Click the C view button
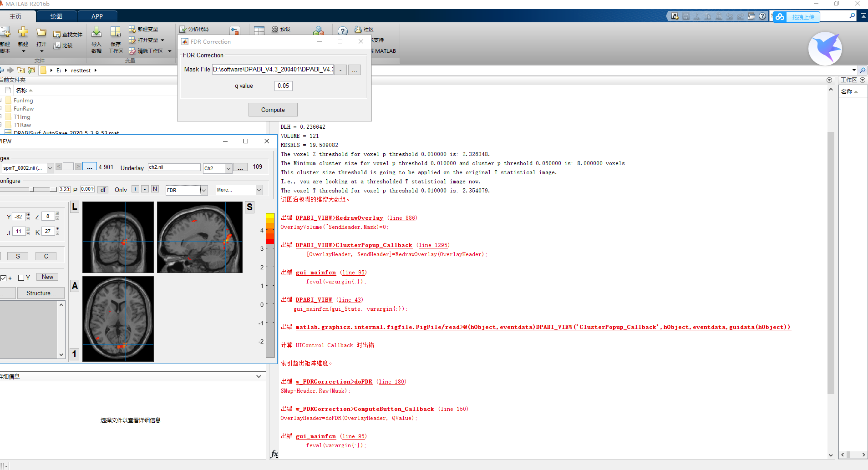 point(46,256)
